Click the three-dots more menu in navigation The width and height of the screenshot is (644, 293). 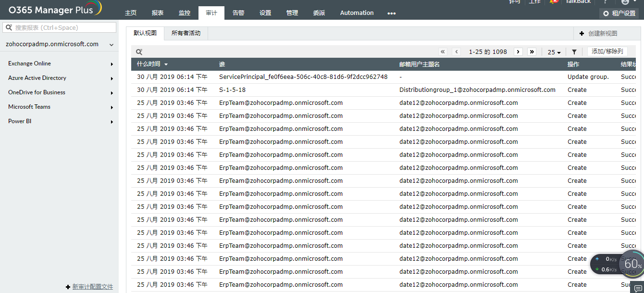point(391,13)
